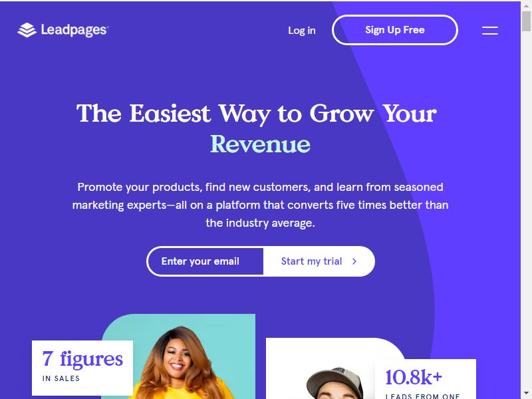Open the hamburger menu icon
This screenshot has height=399, width=532.
[x=490, y=31]
